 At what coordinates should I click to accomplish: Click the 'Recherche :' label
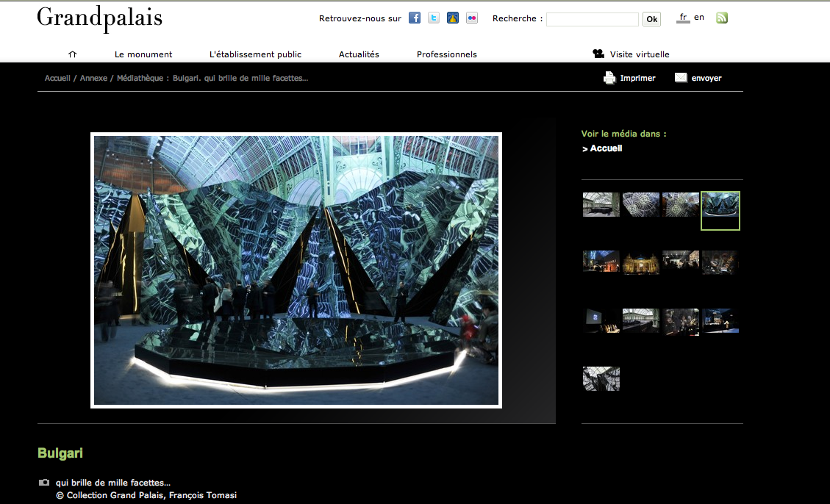(x=517, y=18)
